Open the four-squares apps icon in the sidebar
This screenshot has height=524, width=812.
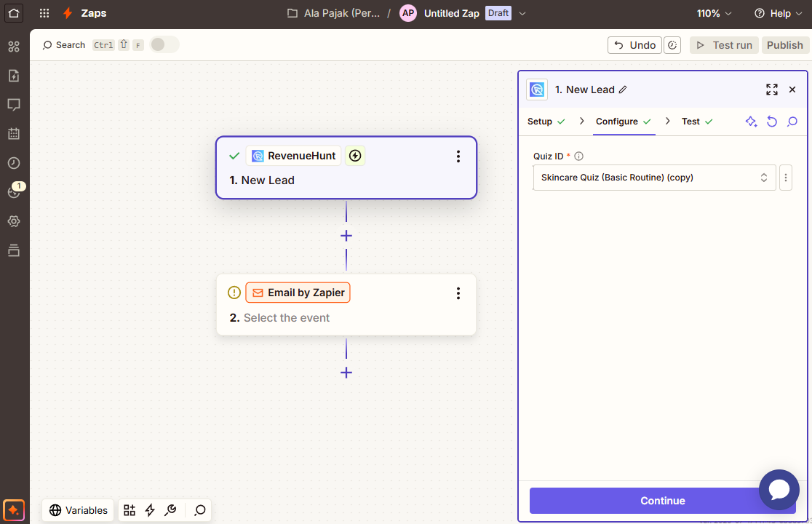pos(14,47)
